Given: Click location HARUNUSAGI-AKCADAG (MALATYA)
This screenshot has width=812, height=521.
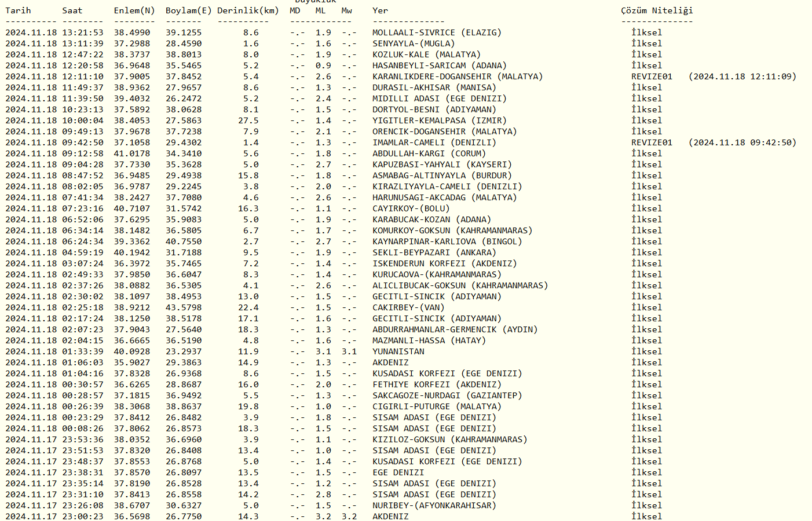Looking at the screenshot, I should pyautogui.click(x=445, y=197).
